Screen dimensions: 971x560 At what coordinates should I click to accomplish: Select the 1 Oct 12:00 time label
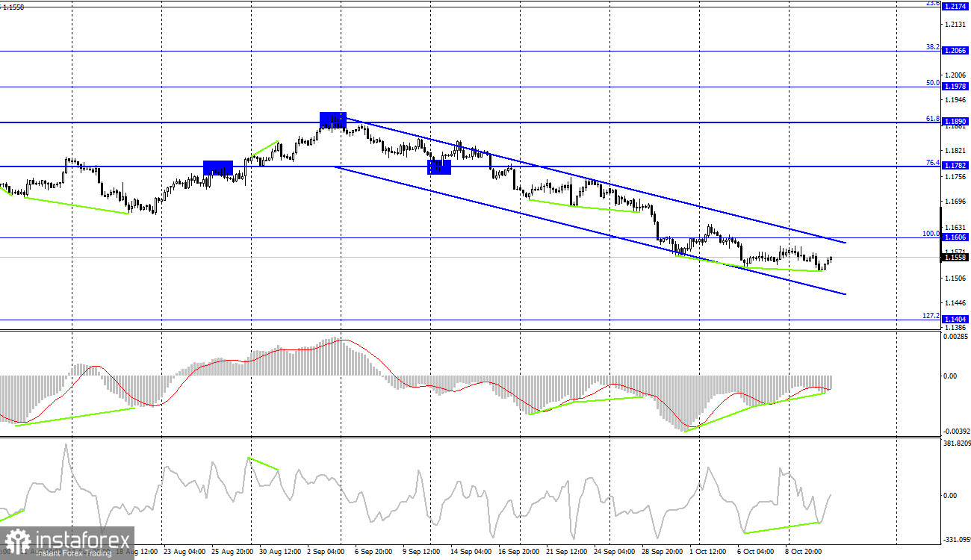tap(708, 553)
